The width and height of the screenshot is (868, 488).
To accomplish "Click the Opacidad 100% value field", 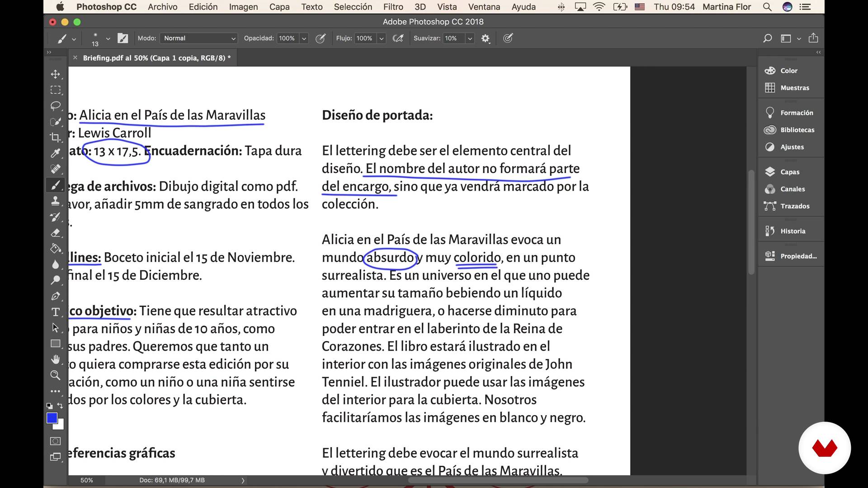I will point(288,38).
